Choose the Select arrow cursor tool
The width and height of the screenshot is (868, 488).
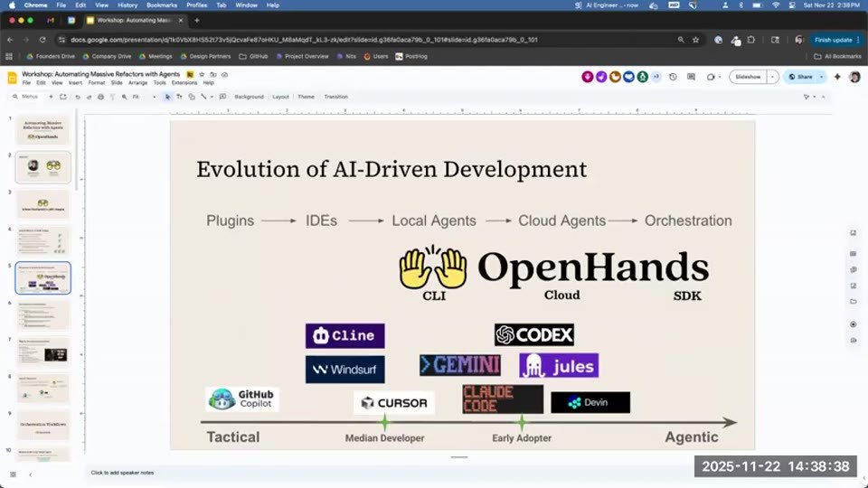click(x=167, y=97)
